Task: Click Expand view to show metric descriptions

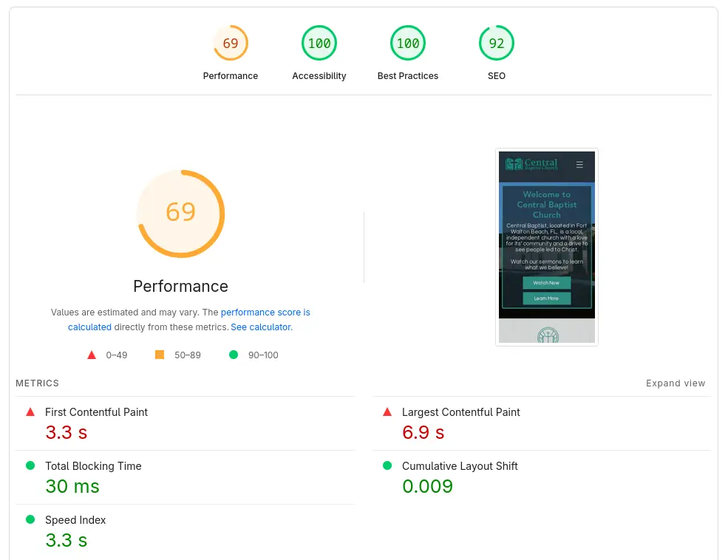Action: [x=675, y=383]
